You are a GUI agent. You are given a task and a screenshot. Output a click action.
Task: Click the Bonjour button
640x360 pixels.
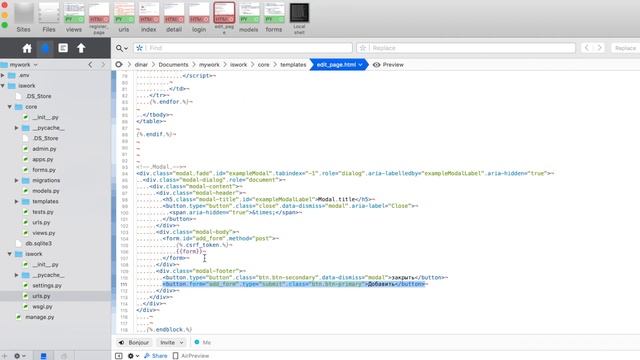(x=134, y=342)
